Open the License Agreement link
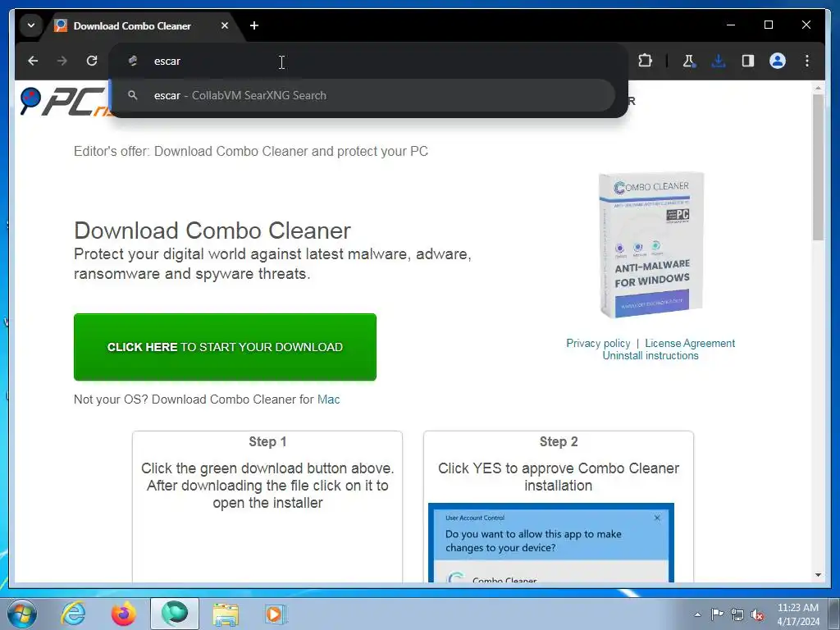Screen dimensions: 840x630 (690, 344)
